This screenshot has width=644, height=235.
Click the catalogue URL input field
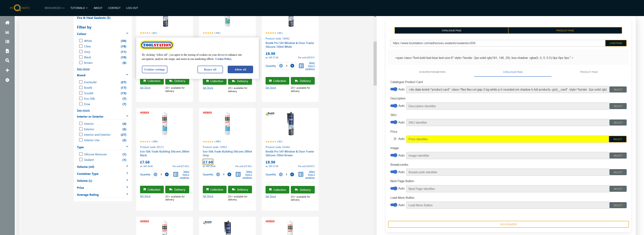pyautogui.click(x=498, y=43)
